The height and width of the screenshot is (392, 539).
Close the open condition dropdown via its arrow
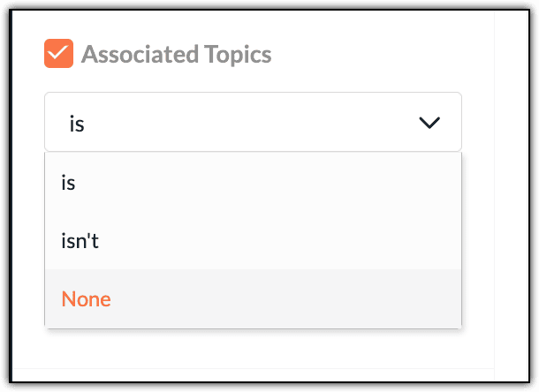pos(429,123)
